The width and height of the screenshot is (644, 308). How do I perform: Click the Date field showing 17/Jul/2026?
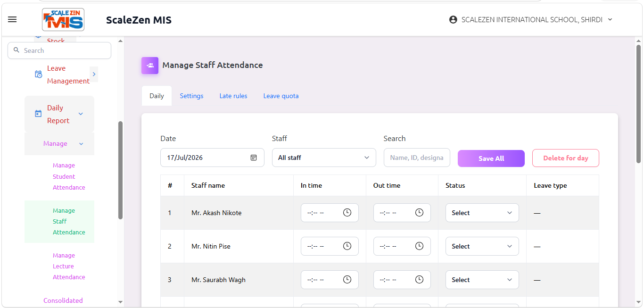212,158
